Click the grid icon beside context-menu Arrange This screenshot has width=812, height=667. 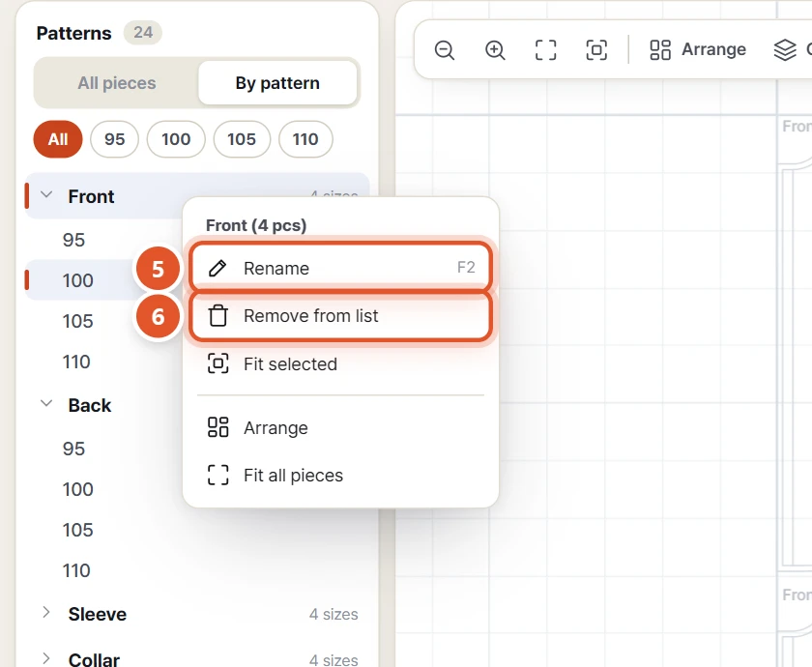[218, 427]
